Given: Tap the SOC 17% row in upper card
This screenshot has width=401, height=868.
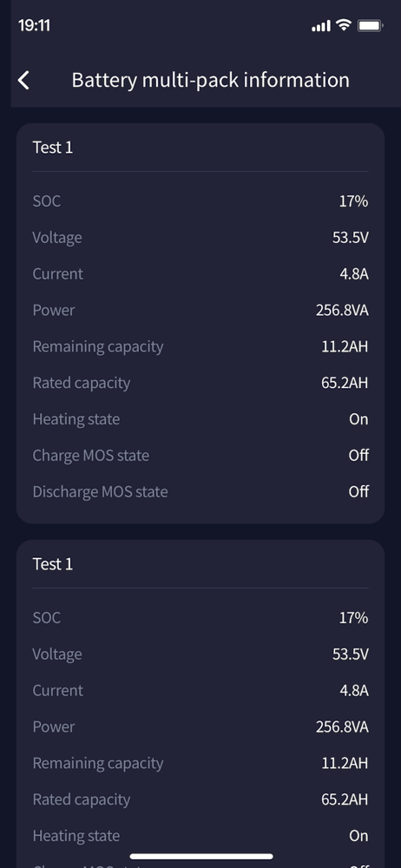Looking at the screenshot, I should point(200,201).
